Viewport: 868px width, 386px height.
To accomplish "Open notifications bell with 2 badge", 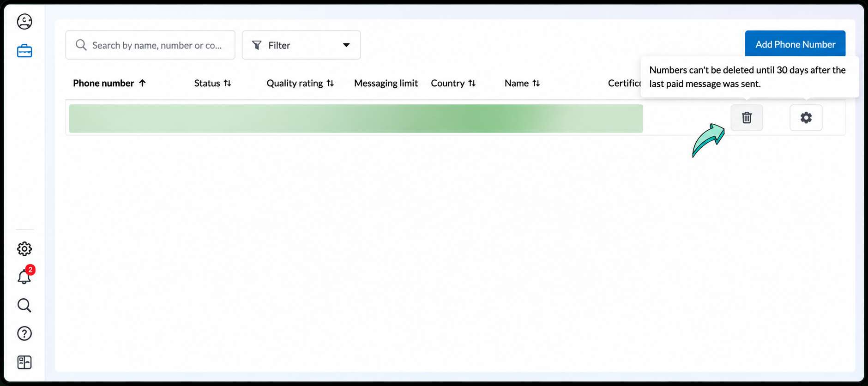I will (x=25, y=276).
